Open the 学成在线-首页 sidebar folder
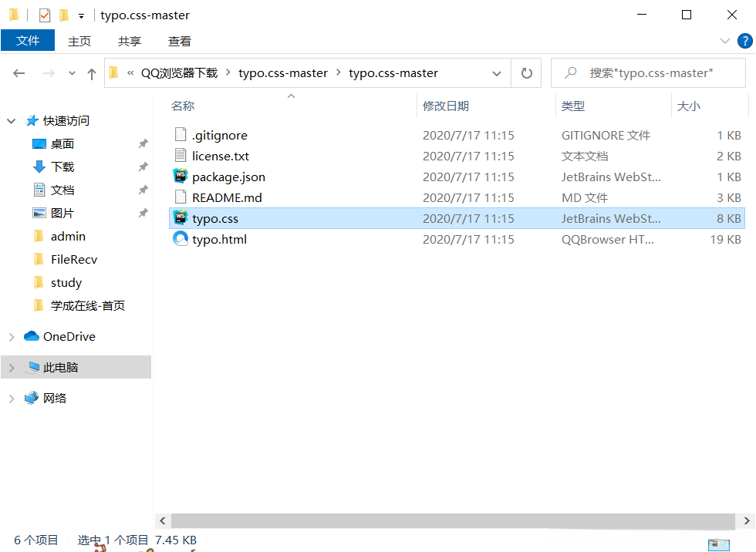756x552 pixels. point(88,305)
